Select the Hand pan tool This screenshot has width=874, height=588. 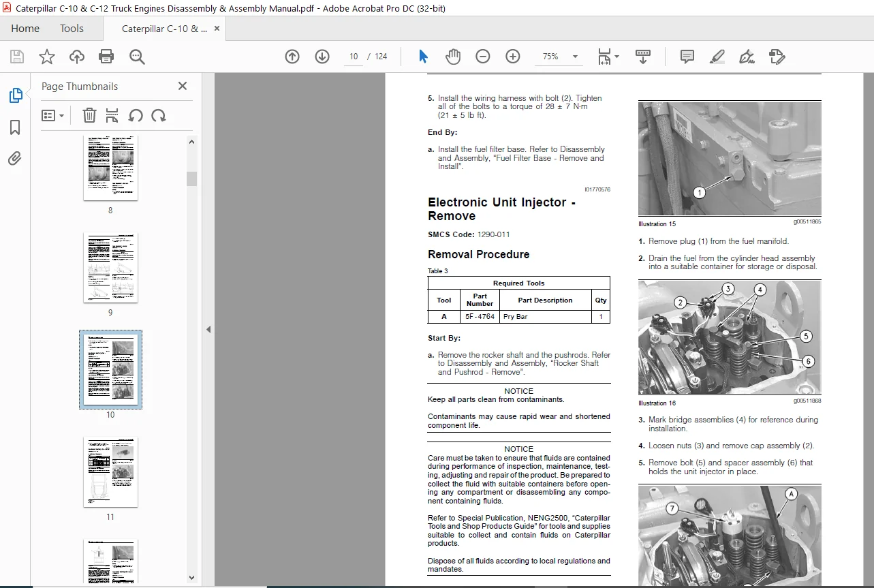[453, 57]
